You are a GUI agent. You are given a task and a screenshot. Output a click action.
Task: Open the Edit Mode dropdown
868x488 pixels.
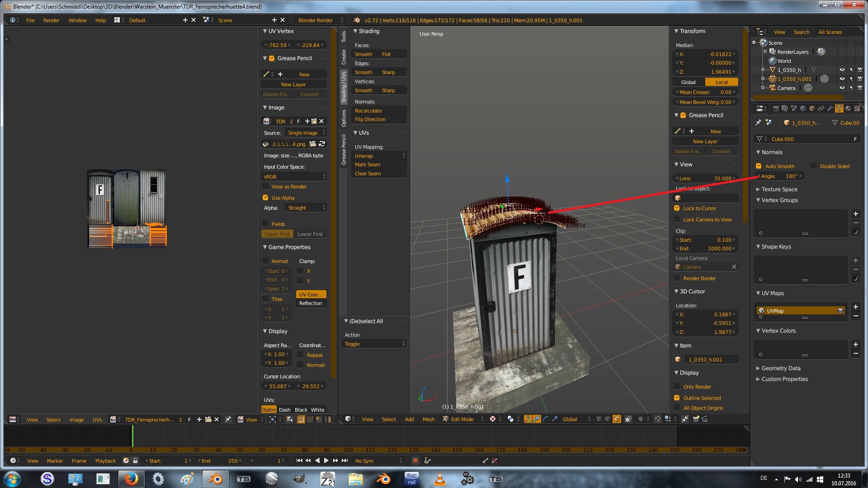463,419
